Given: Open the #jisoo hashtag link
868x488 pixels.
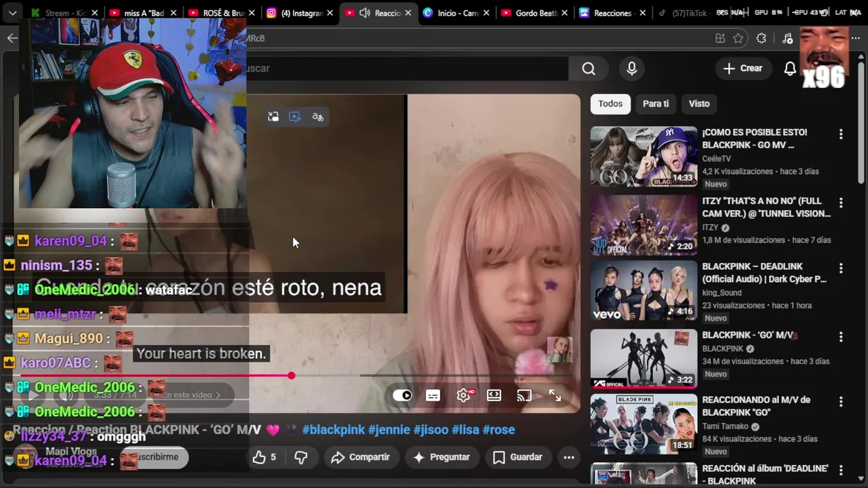Looking at the screenshot, I should tap(431, 430).
